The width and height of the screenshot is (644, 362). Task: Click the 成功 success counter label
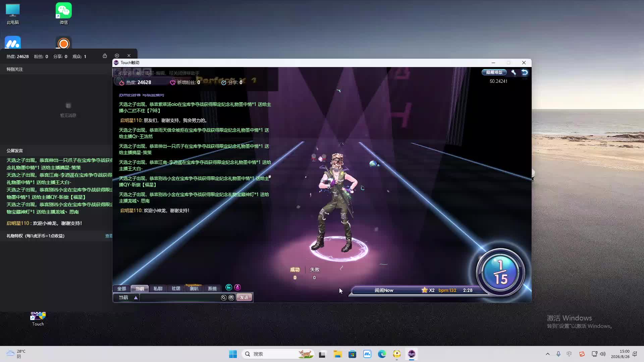point(295,270)
